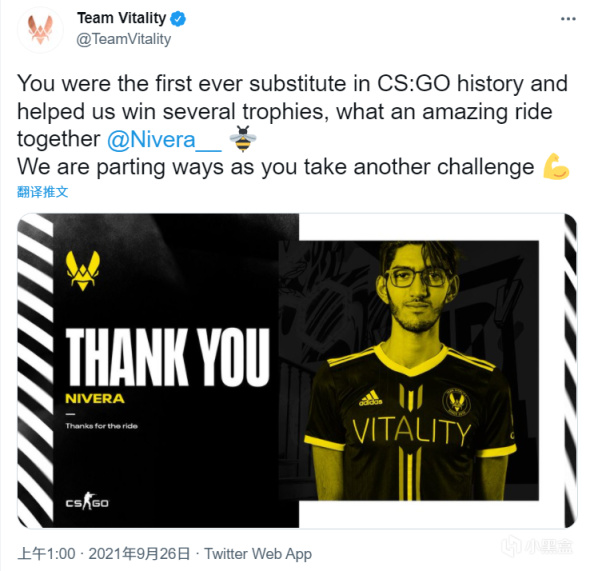The width and height of the screenshot is (590, 571).
Task: Click the Team Vitality display name
Action: pyautogui.click(x=122, y=18)
